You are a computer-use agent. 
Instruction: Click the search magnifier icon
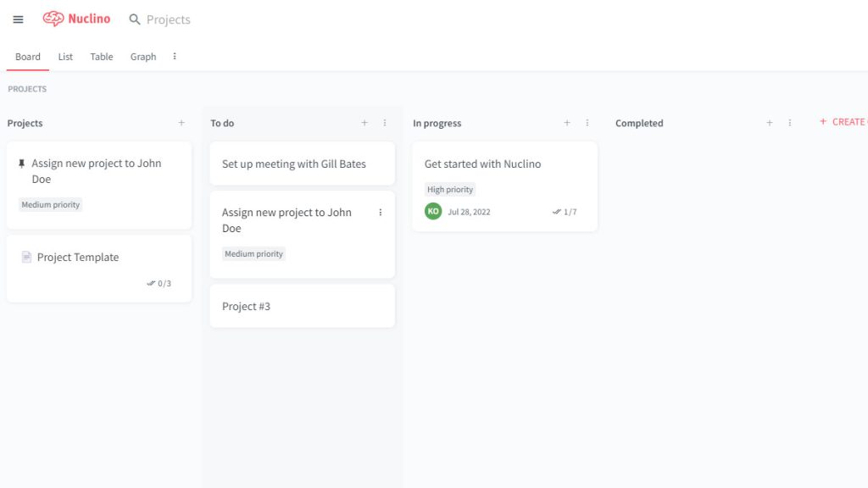coord(135,19)
